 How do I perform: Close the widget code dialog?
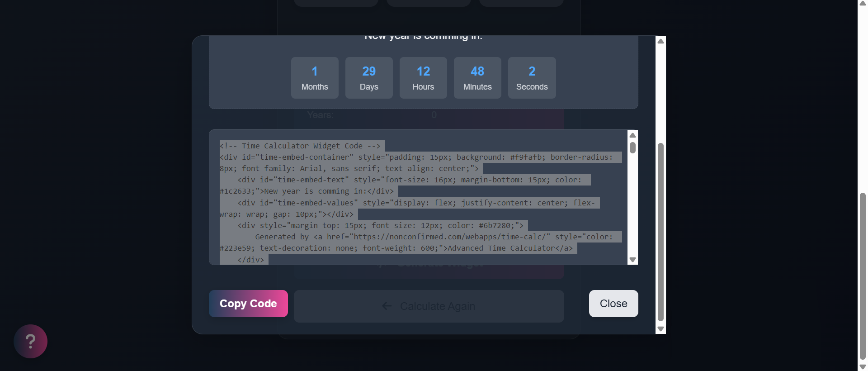click(613, 304)
